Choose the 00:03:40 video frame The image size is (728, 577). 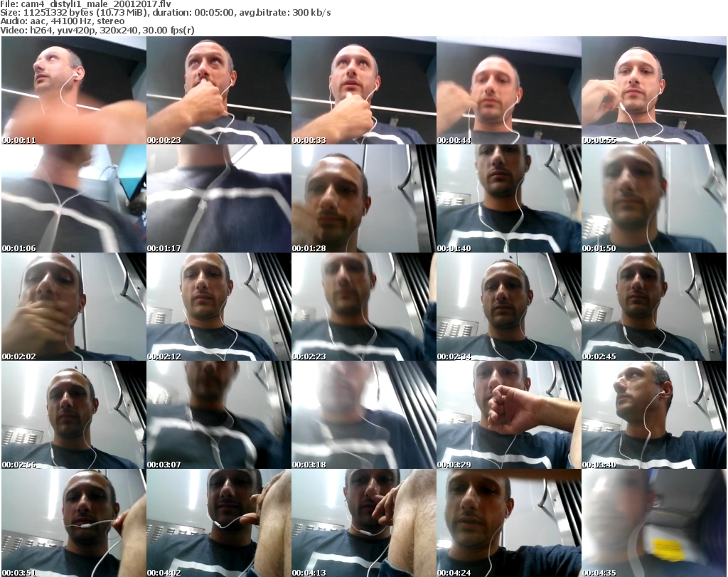(654, 415)
